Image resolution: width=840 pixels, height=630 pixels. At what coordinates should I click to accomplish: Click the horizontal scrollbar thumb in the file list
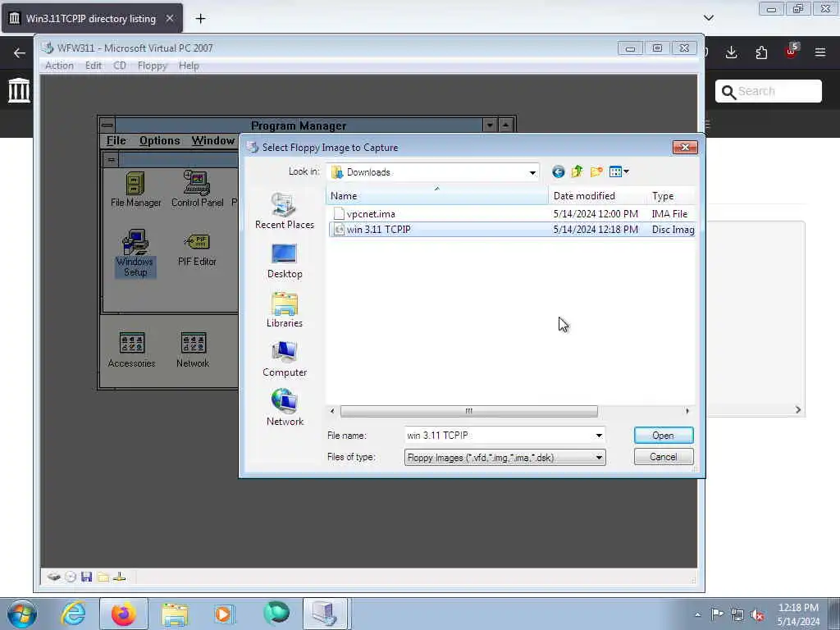[x=468, y=411]
